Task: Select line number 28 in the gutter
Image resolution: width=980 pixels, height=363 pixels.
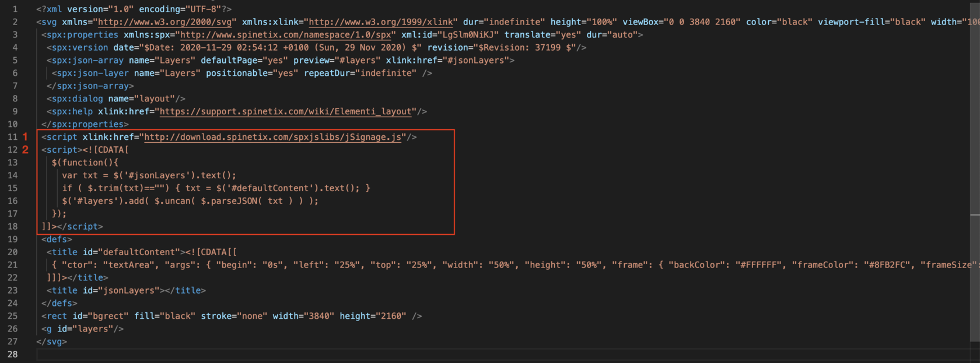Action: click(x=12, y=354)
